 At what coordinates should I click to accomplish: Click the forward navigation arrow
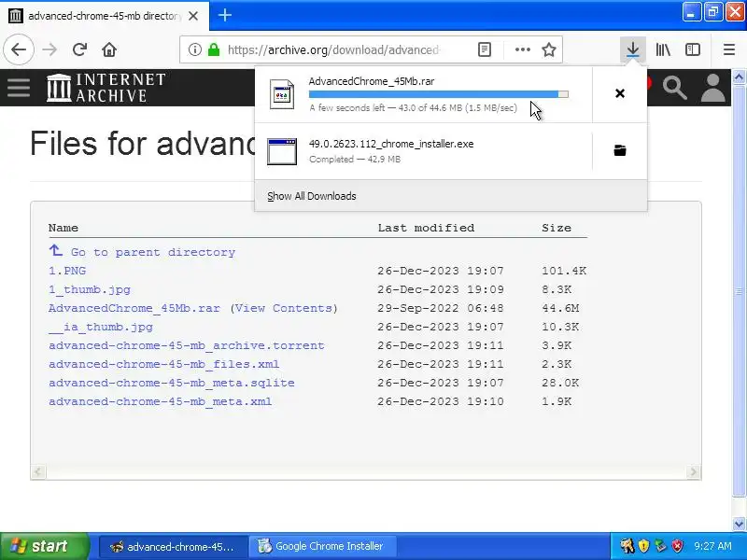pos(49,49)
